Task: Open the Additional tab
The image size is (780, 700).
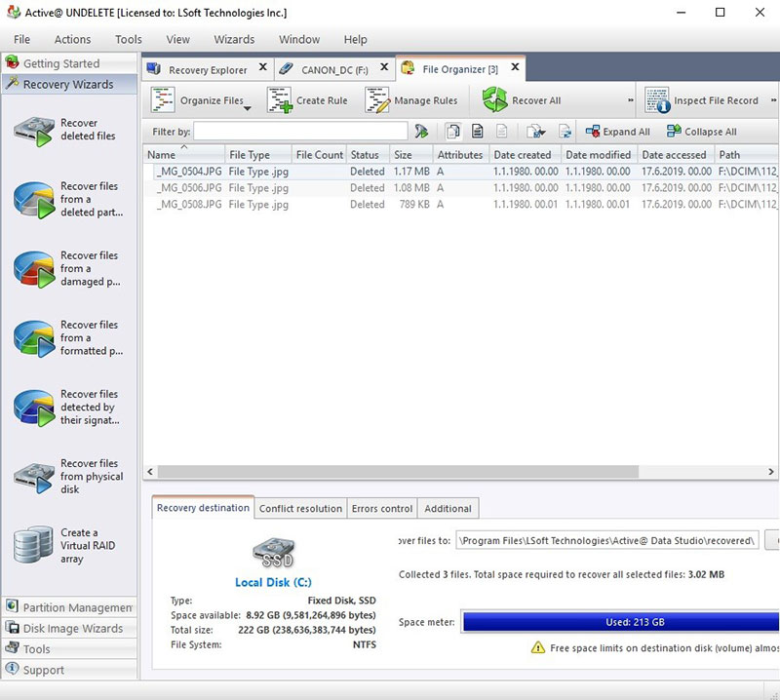Action: (448, 509)
